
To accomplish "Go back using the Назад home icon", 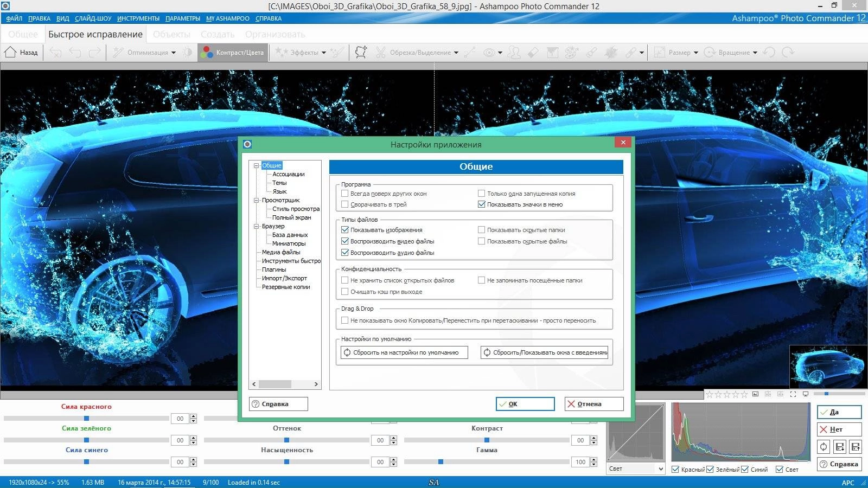I will (10, 52).
